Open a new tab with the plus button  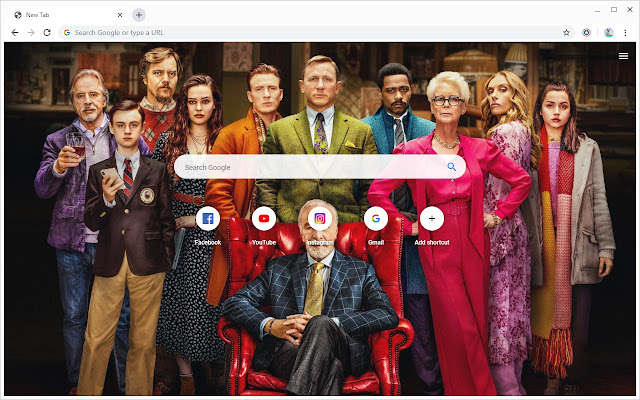[139, 15]
